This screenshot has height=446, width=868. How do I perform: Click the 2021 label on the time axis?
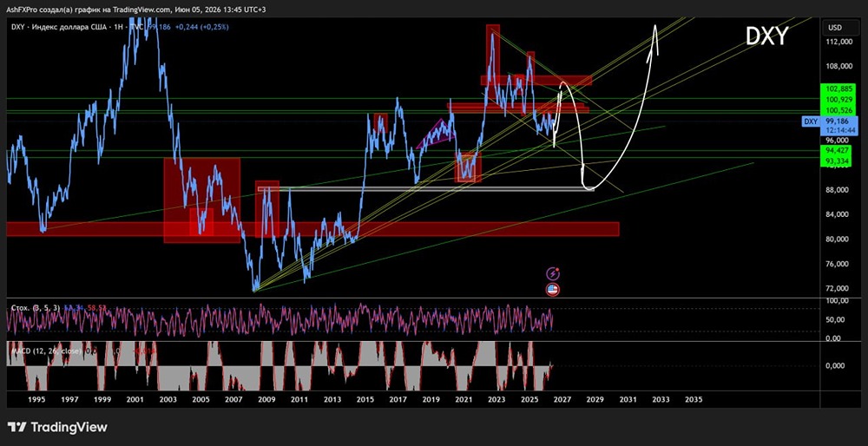point(464,399)
